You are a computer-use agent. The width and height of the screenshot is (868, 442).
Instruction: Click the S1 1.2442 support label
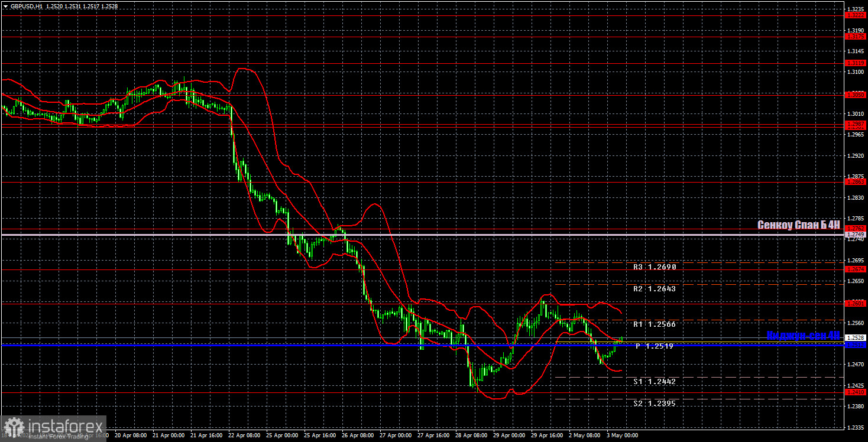[x=654, y=382]
